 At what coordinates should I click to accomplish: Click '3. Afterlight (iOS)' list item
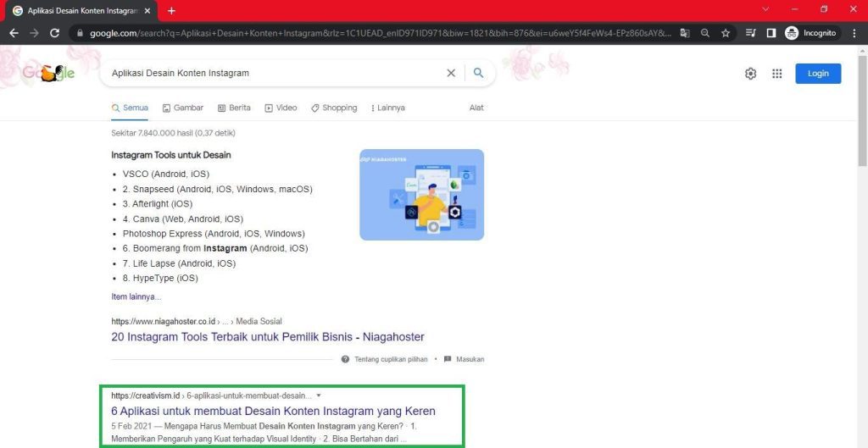tap(158, 204)
